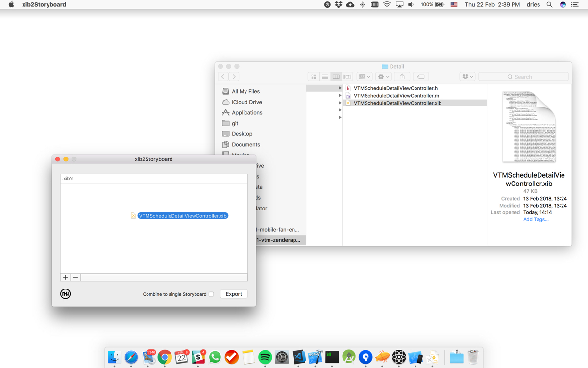Image resolution: width=588 pixels, height=368 pixels.
Task: Switch Finder to list view
Action: (325, 77)
